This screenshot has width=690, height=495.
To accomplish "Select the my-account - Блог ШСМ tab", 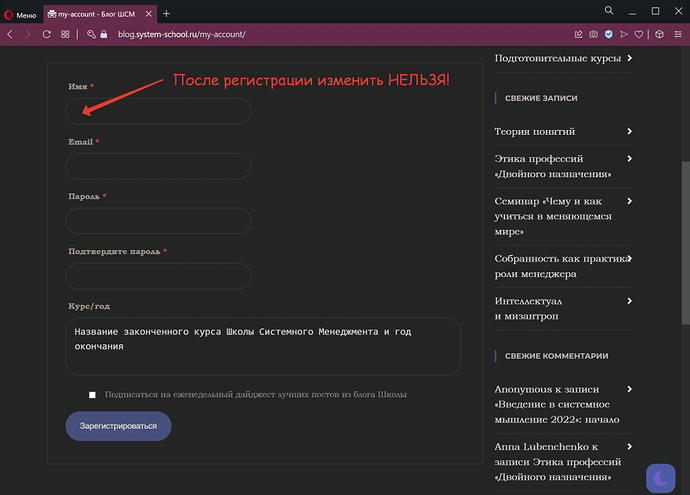I will pyautogui.click(x=97, y=13).
